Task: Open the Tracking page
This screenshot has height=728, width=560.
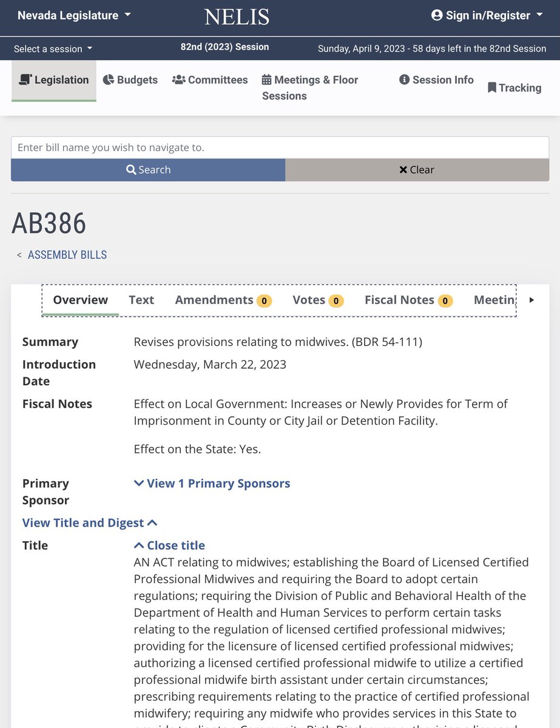Action: pos(514,88)
